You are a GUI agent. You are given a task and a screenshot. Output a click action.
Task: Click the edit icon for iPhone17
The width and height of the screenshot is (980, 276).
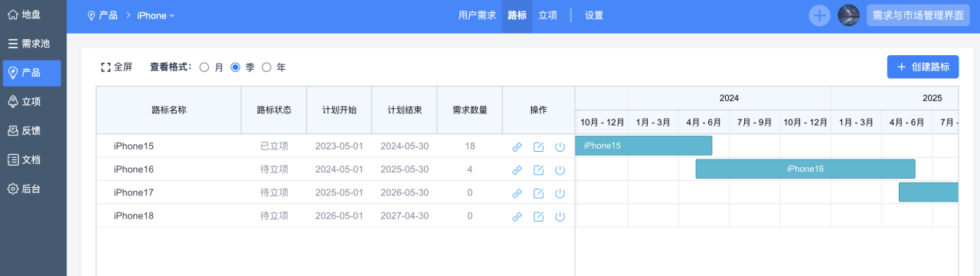pyautogui.click(x=538, y=193)
